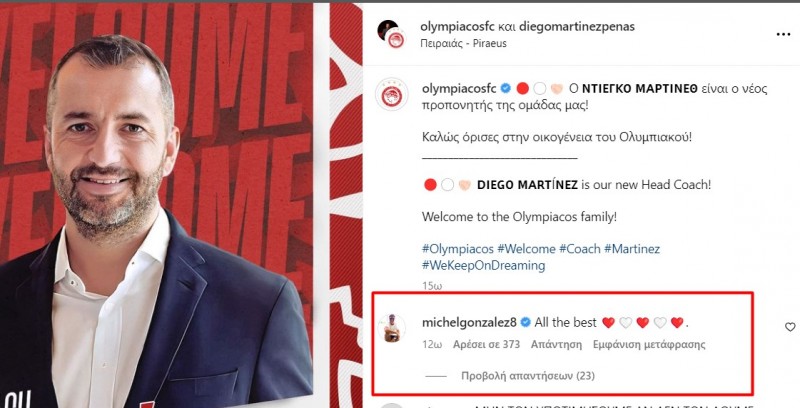Open the three-dot more options menu

pyautogui.click(x=783, y=34)
